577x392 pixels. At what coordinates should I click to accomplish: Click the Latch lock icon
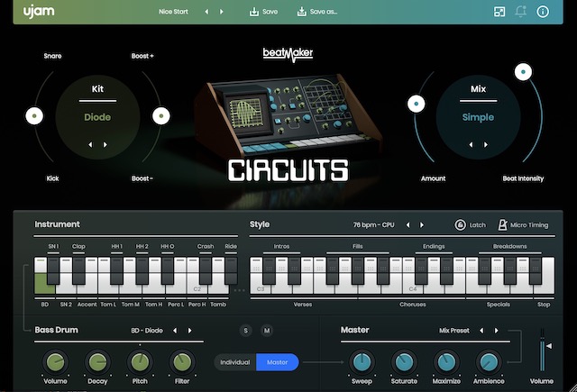460,224
